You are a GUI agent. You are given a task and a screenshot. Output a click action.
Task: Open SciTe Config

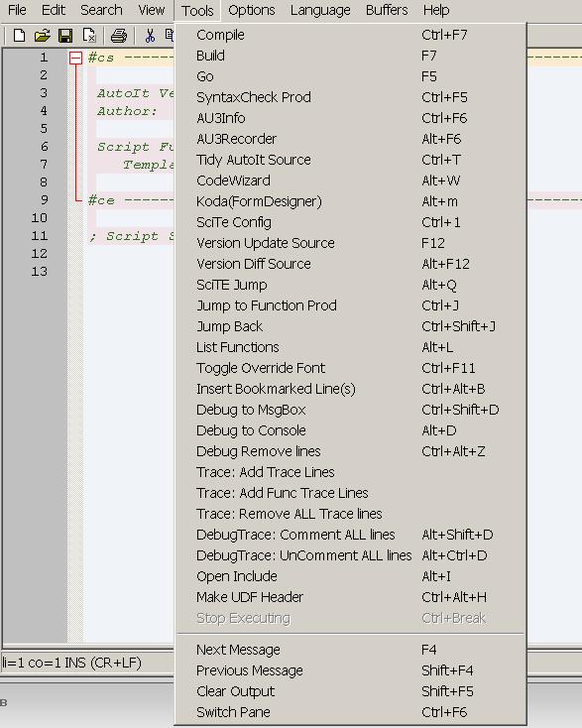coord(350,222)
